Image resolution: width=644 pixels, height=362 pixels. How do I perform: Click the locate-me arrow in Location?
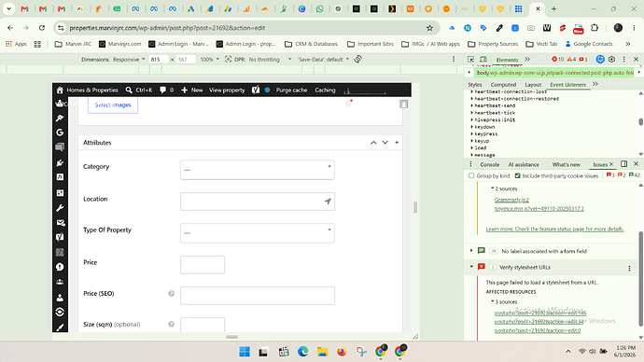[328, 202]
